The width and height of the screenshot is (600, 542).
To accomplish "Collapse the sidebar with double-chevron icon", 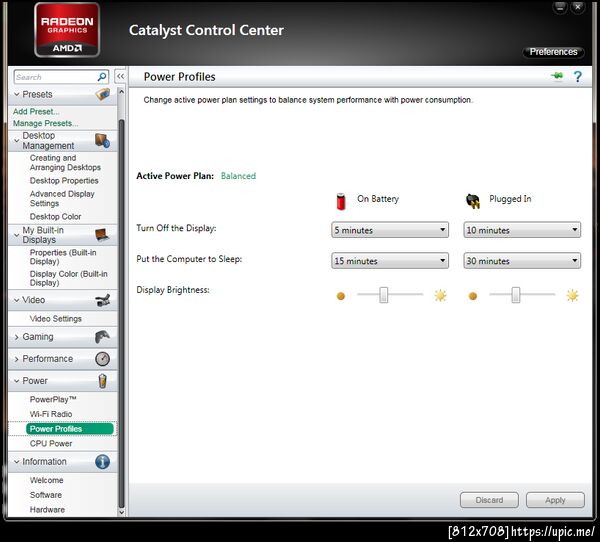I will point(120,76).
